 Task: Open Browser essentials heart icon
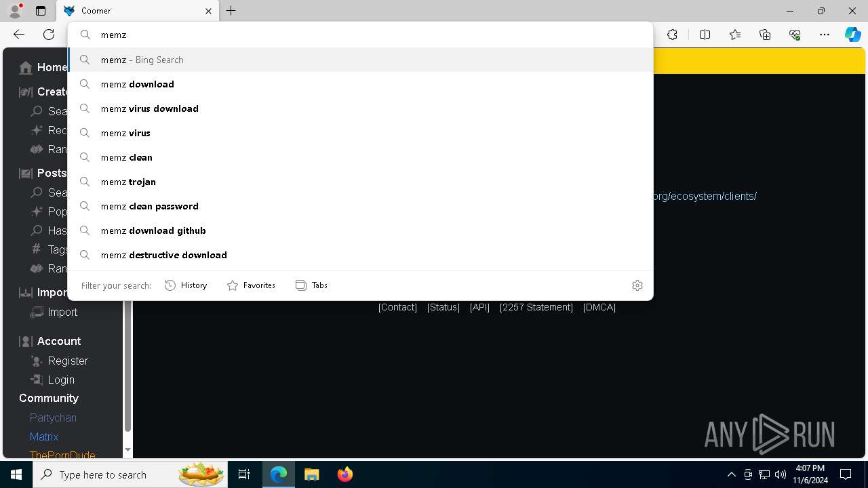(795, 35)
